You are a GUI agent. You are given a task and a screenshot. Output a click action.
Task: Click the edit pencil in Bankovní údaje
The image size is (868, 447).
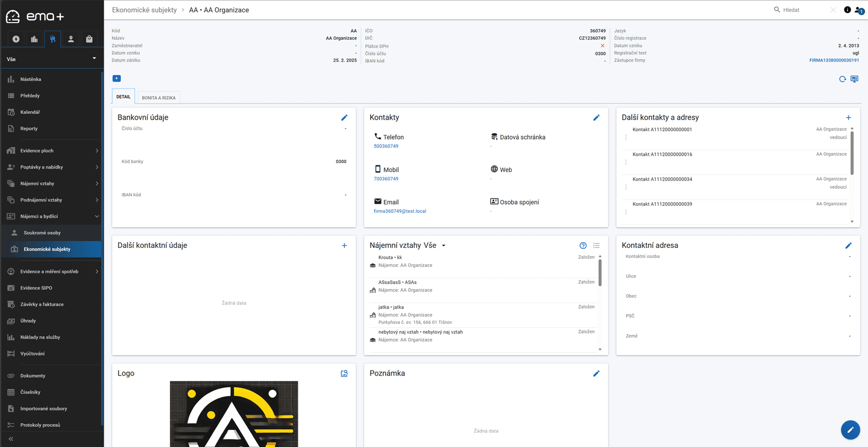pos(344,118)
